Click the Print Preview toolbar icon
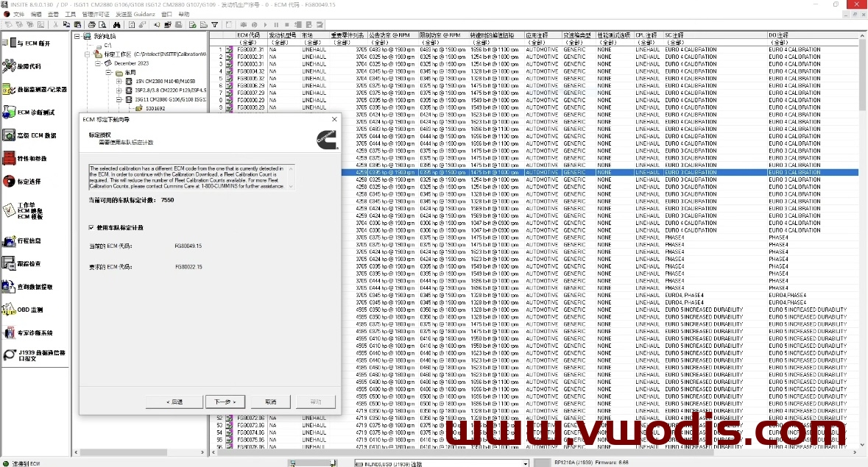Viewport: 868px width, 467px height. coord(102,25)
